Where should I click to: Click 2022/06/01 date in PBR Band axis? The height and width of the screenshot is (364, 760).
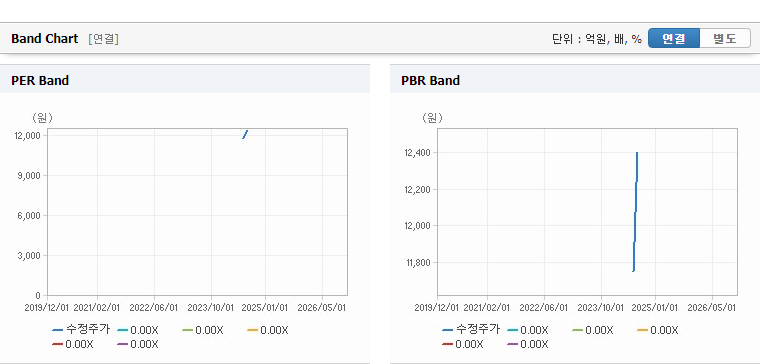click(x=543, y=308)
